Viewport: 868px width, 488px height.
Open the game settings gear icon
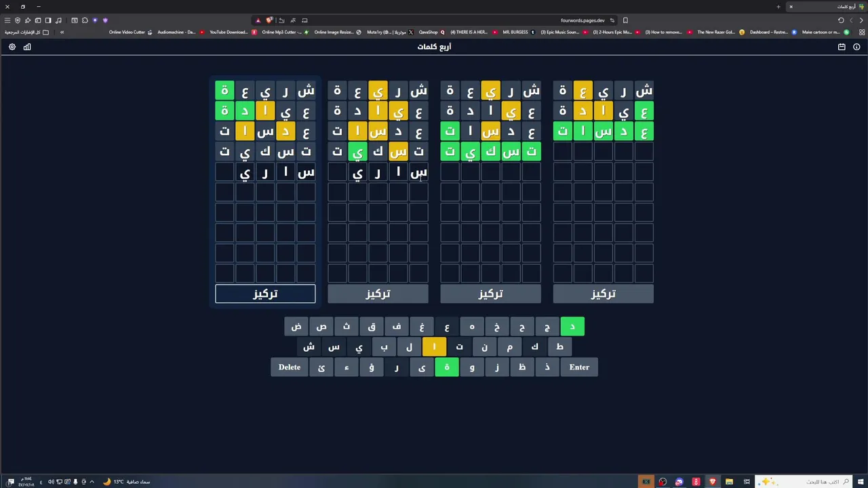tap(12, 47)
